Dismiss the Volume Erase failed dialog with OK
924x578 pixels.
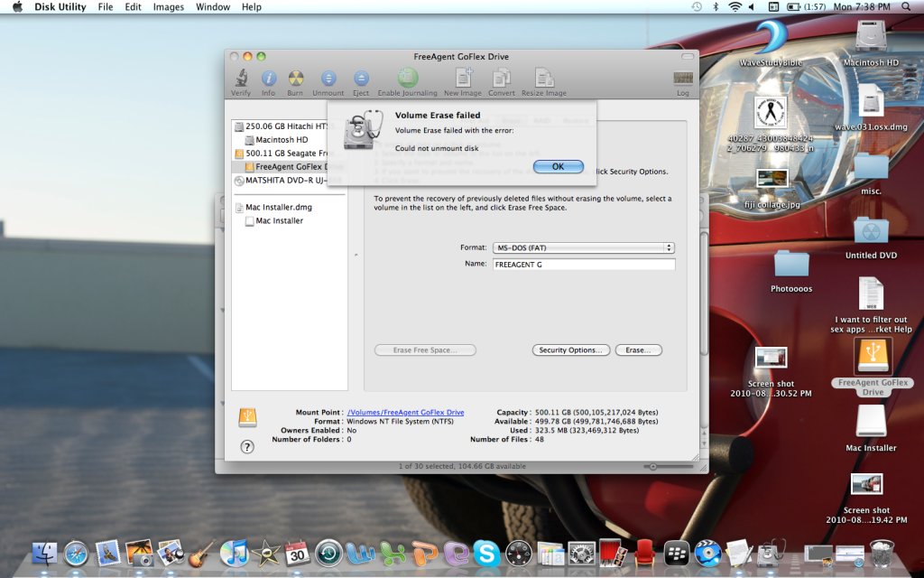pyautogui.click(x=558, y=167)
